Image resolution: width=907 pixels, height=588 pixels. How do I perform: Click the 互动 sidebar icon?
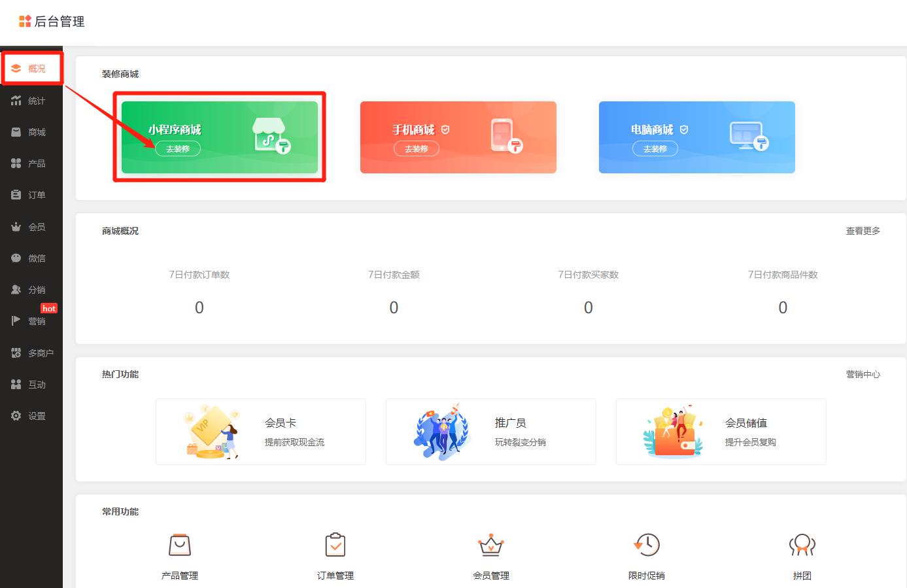(16, 384)
